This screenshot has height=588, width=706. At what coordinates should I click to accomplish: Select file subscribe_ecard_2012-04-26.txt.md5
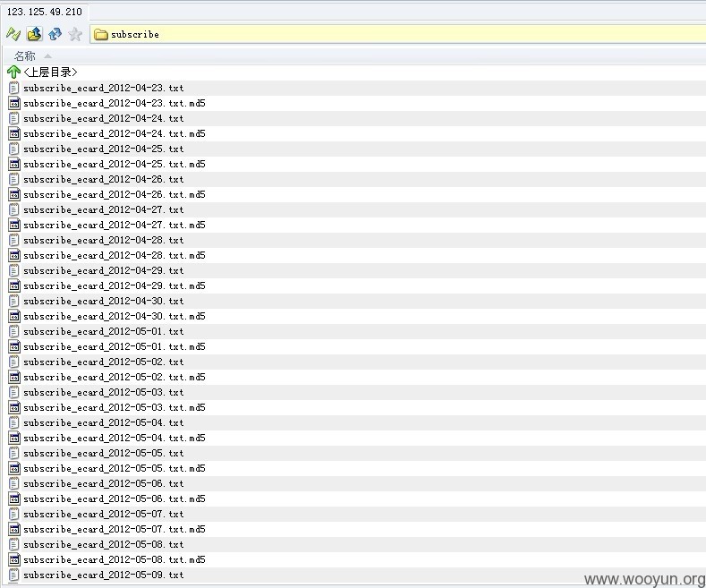pos(115,195)
